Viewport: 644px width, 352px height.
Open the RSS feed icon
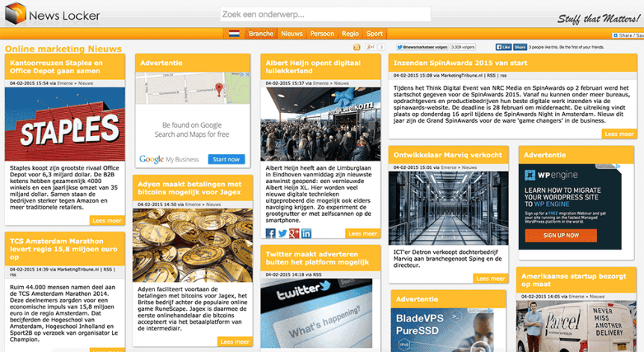click(x=356, y=47)
